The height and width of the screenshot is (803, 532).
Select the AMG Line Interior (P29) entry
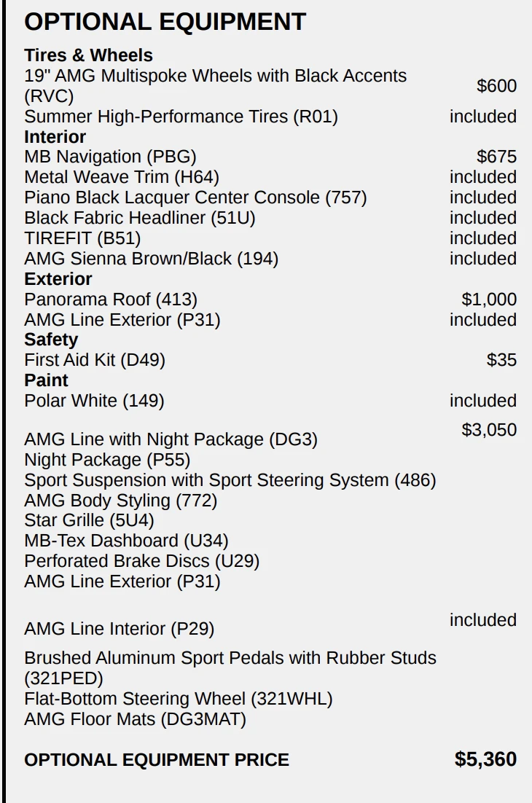coord(119,629)
